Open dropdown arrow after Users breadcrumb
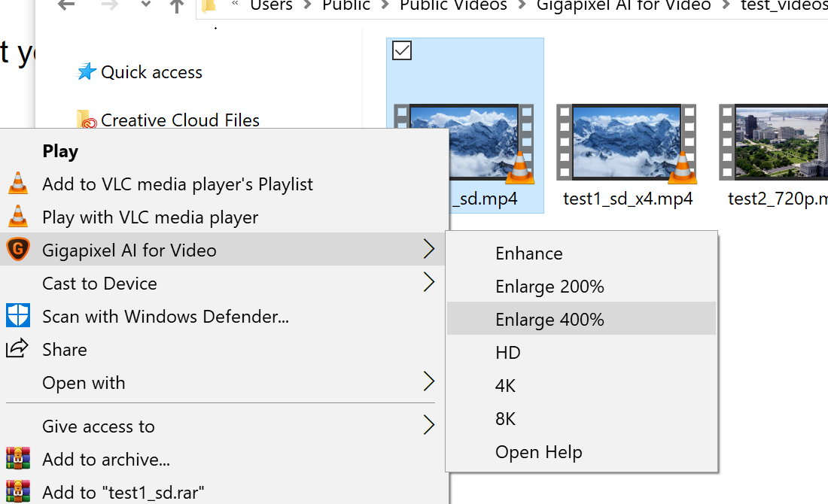The image size is (828, 504). click(x=308, y=5)
